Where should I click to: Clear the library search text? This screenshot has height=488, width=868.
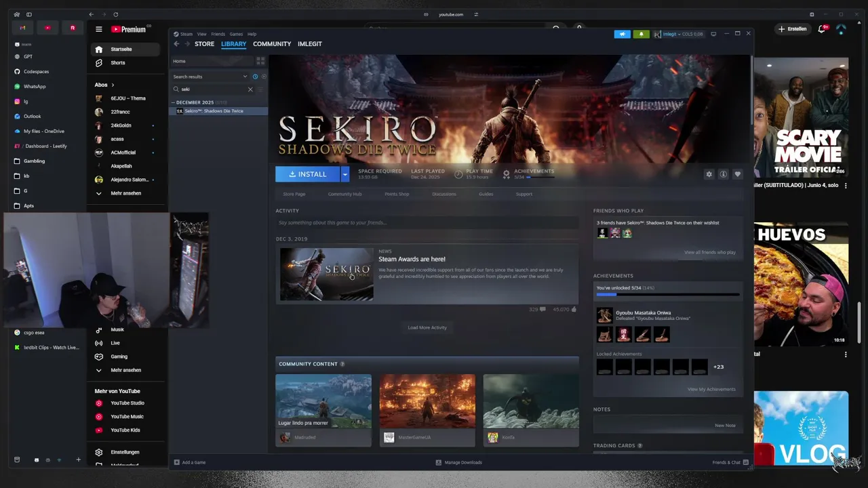250,89
